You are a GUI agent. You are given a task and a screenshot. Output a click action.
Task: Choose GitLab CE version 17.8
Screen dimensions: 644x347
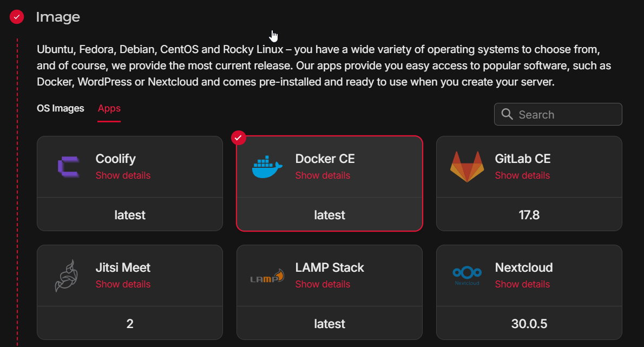(x=529, y=215)
